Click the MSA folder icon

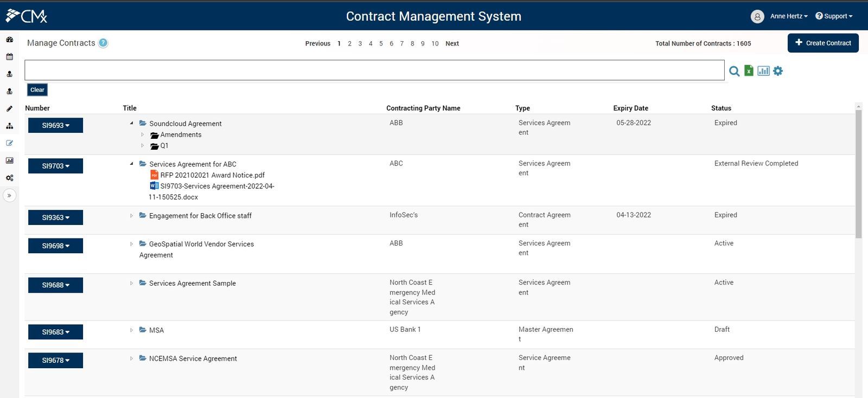(143, 330)
